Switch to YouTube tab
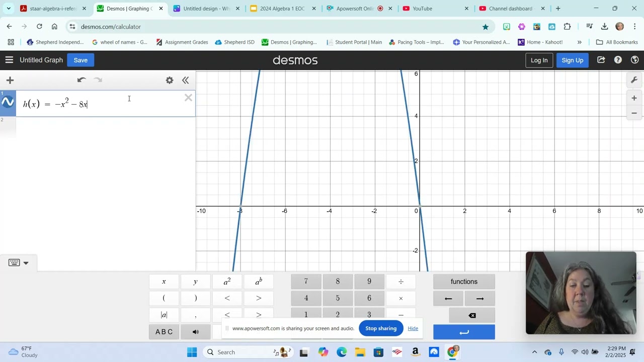 pos(436,9)
